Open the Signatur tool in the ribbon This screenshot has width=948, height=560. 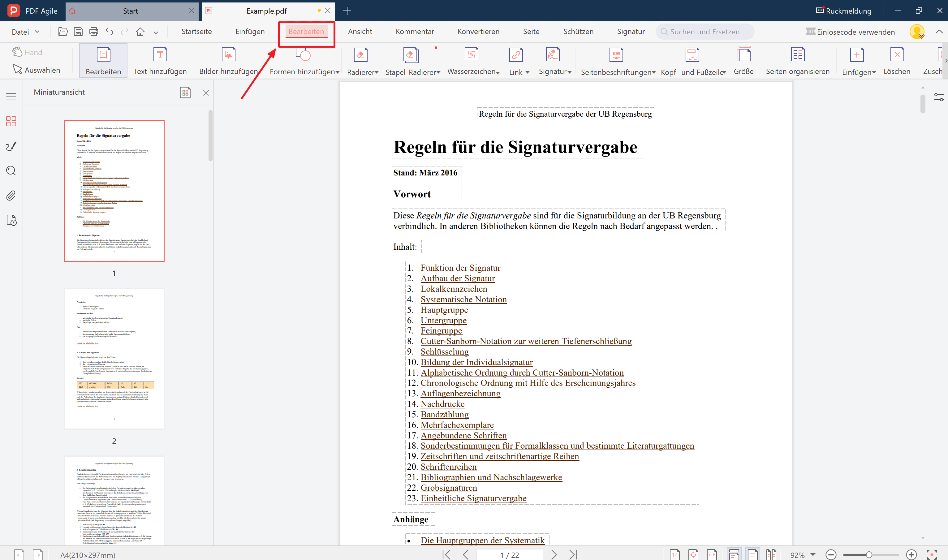tap(555, 61)
